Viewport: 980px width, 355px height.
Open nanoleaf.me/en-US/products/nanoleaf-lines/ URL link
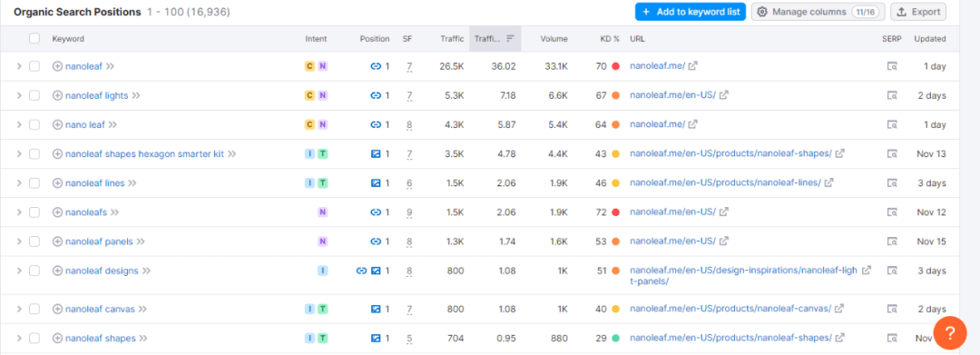coord(725,182)
